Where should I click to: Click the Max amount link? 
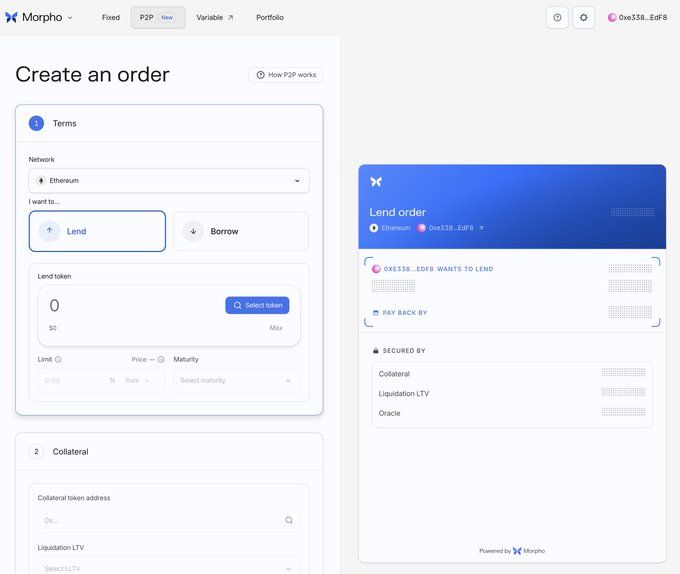click(276, 328)
